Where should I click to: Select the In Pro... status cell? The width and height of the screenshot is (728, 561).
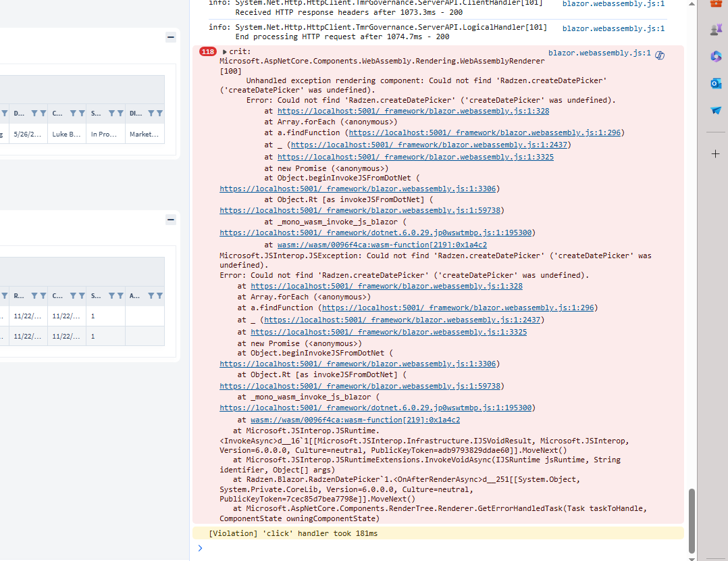(105, 134)
